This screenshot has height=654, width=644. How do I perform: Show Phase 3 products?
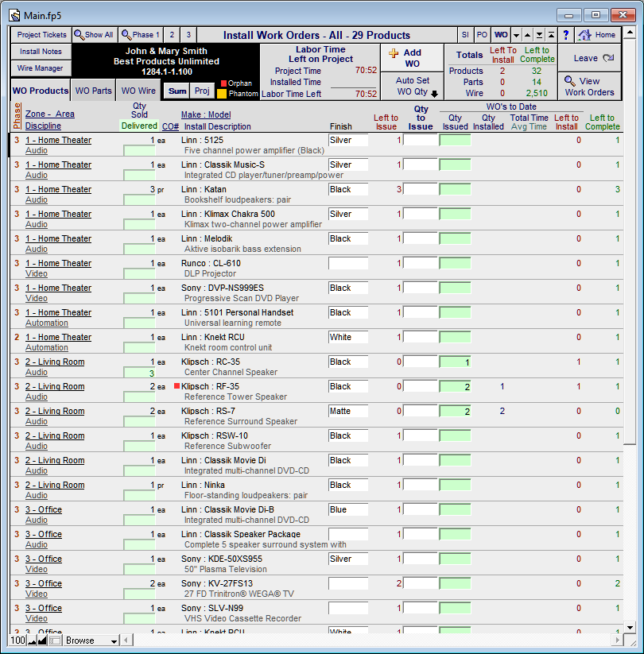(188, 35)
